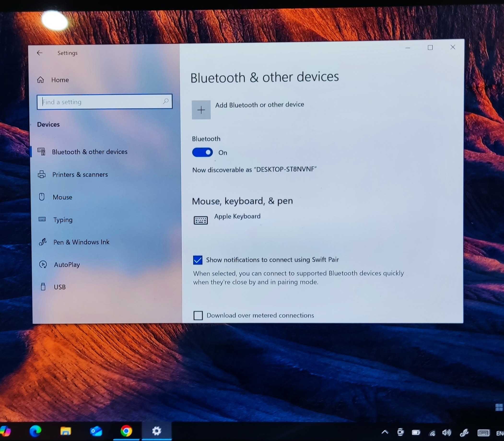
Task: Click the Home icon in sidebar
Action: click(41, 80)
